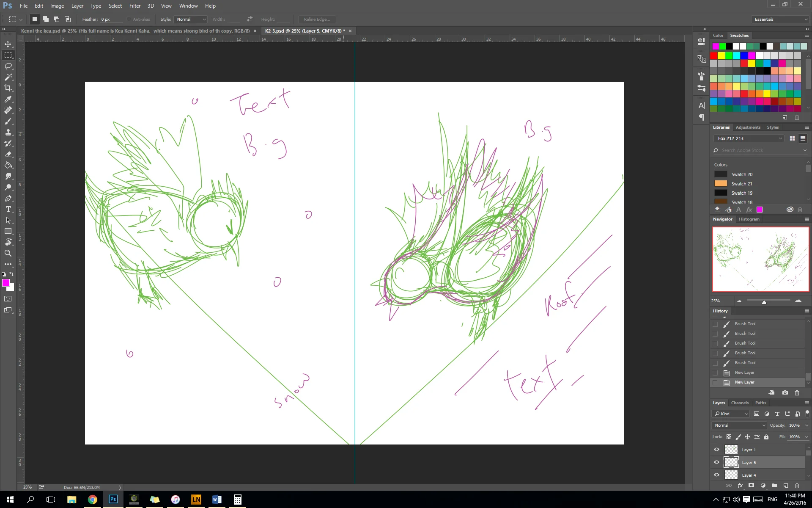Switch to the Channels tab
This screenshot has height=508, width=812.
(x=740, y=403)
